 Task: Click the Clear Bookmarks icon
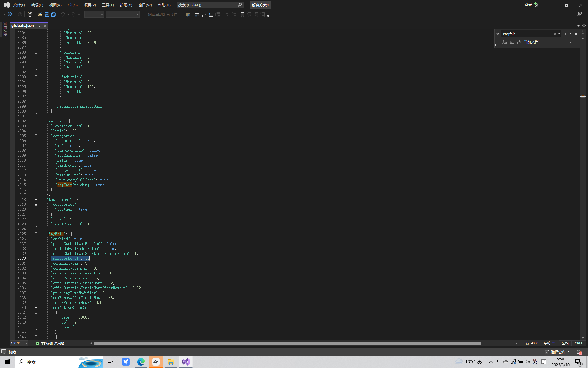(263, 14)
